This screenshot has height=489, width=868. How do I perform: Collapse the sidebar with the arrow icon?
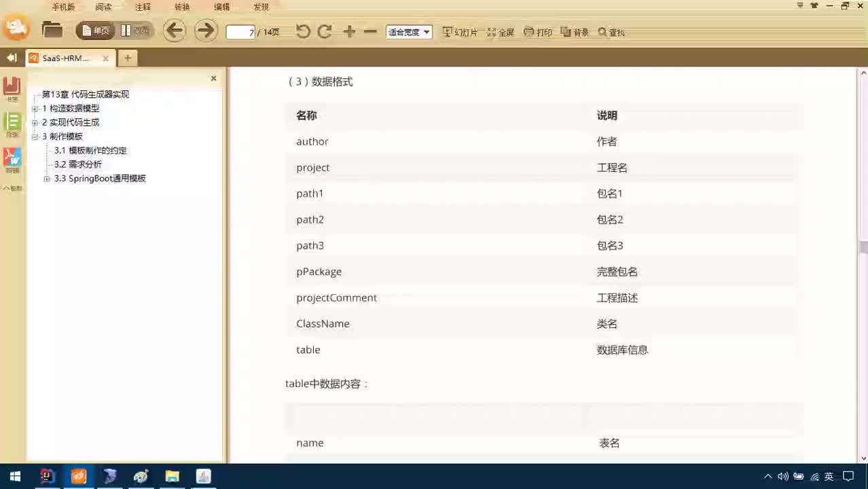(x=12, y=58)
